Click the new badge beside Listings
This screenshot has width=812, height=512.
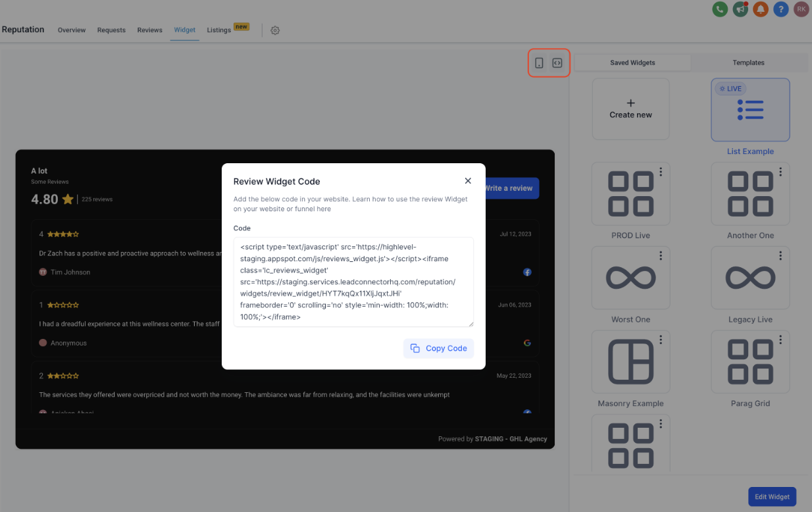[x=241, y=27]
